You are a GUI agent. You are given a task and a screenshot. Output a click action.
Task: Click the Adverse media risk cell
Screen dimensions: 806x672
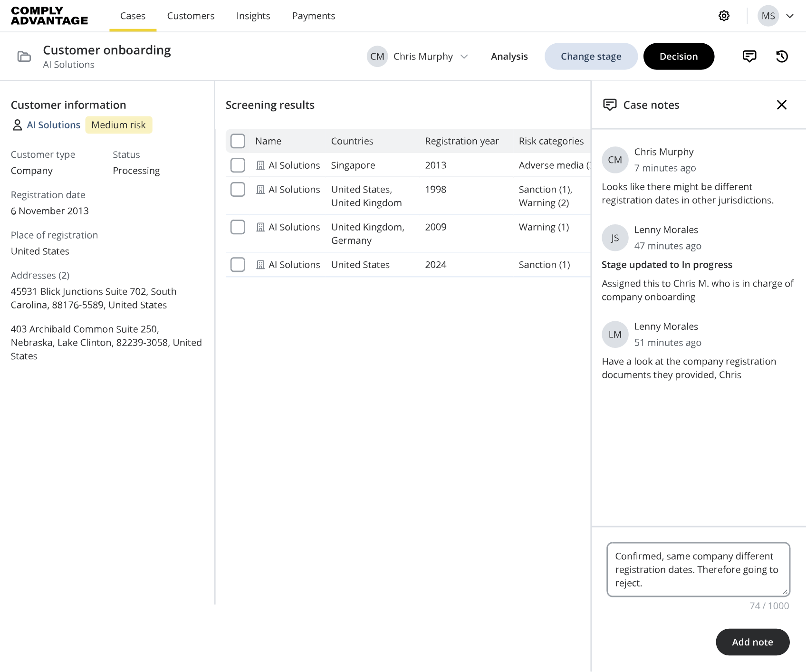pos(554,165)
